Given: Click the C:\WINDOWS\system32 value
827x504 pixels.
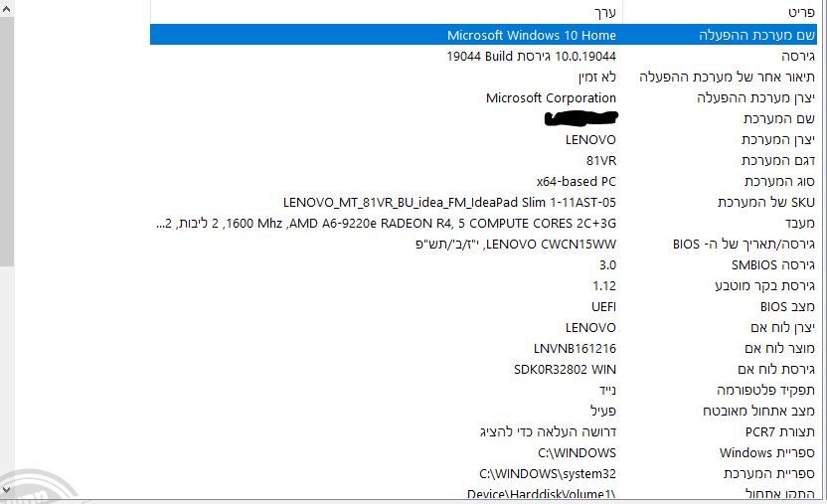Looking at the screenshot, I should [x=548, y=473].
